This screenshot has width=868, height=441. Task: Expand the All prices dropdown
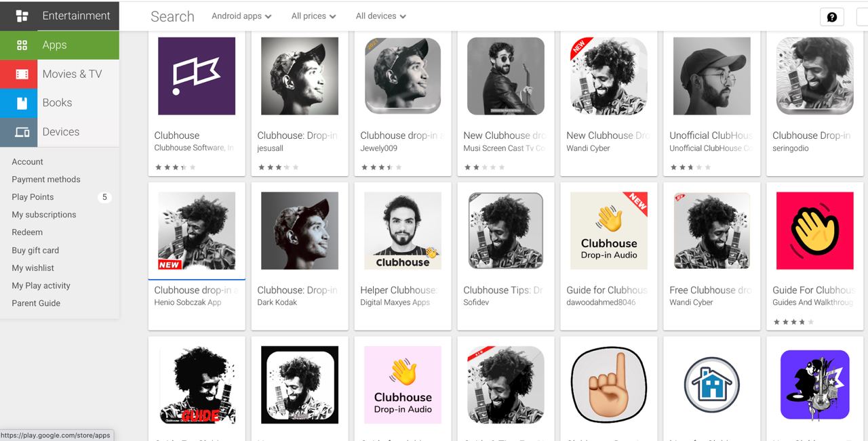pyautogui.click(x=313, y=16)
